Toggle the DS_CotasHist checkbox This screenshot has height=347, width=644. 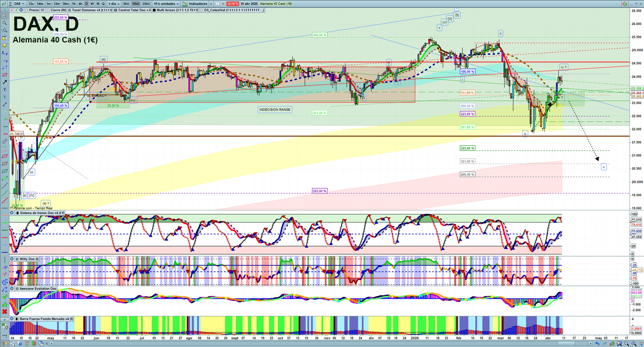pyautogui.click(x=201, y=10)
